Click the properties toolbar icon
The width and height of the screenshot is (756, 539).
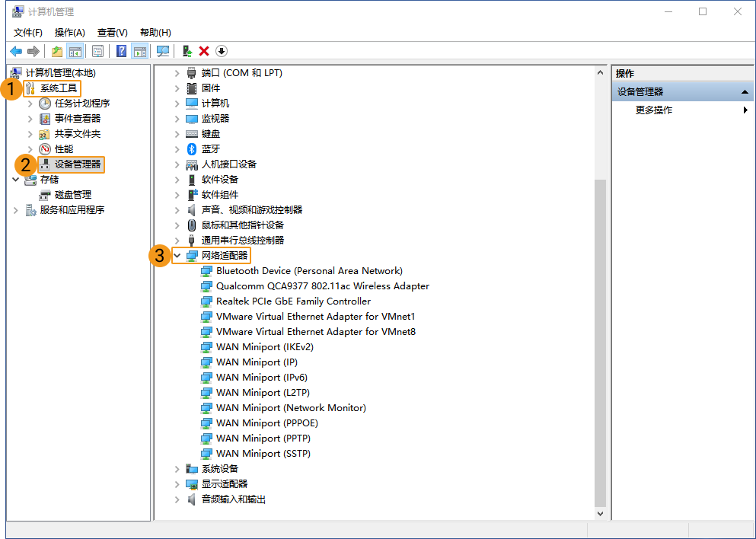point(97,51)
